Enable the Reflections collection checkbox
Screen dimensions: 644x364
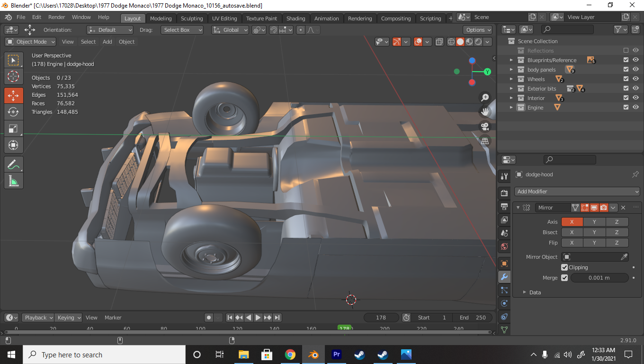point(626,51)
